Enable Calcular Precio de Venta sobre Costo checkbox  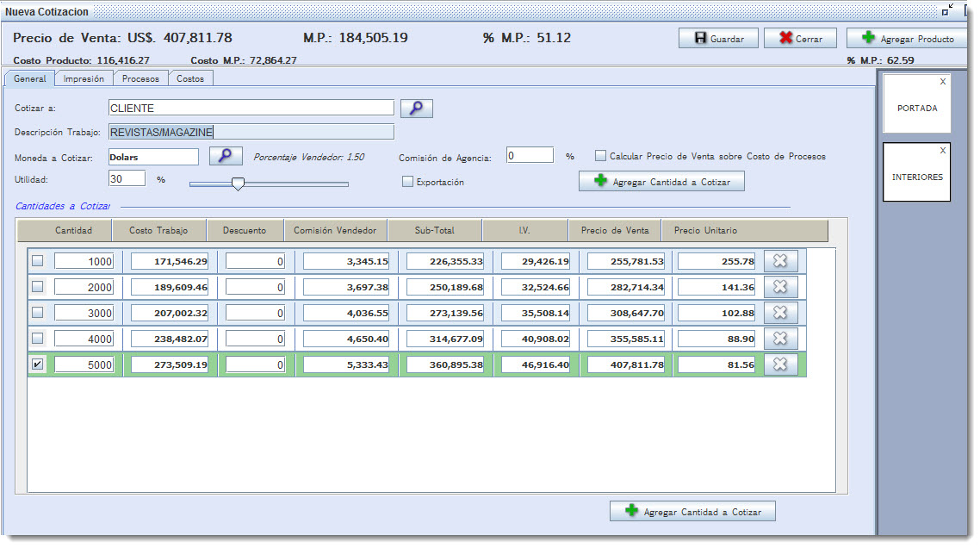coord(600,155)
